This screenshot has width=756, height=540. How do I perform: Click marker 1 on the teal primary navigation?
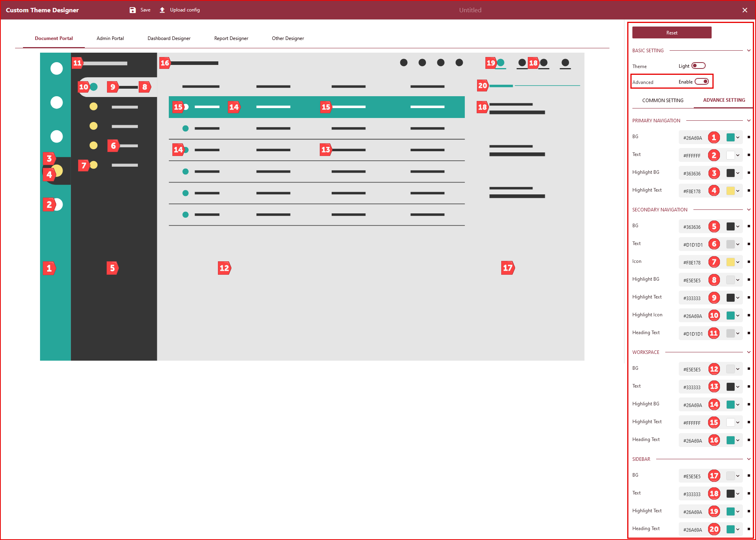(49, 268)
